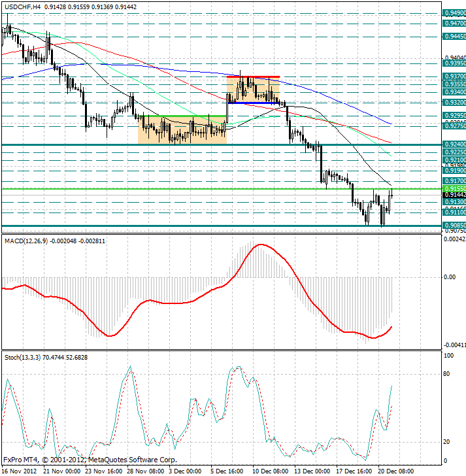466x476 pixels.
Task: Click the 23 Nov 16:00 time label
Action: pos(104,471)
